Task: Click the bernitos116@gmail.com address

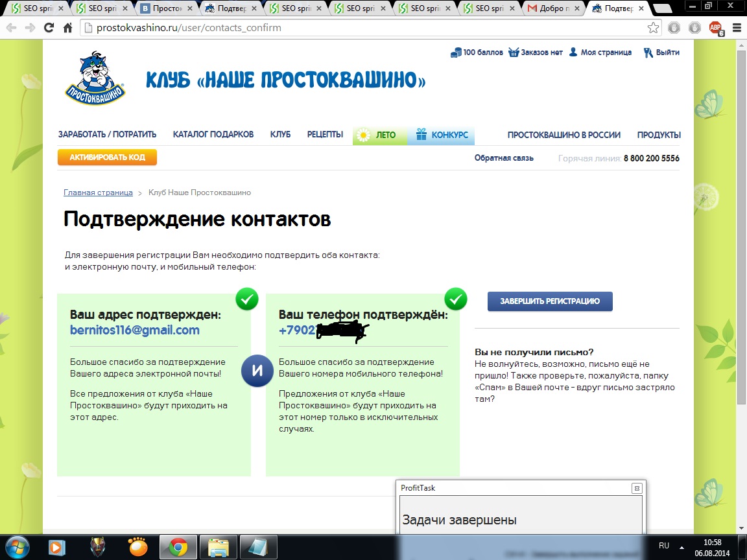Action: pos(135,330)
